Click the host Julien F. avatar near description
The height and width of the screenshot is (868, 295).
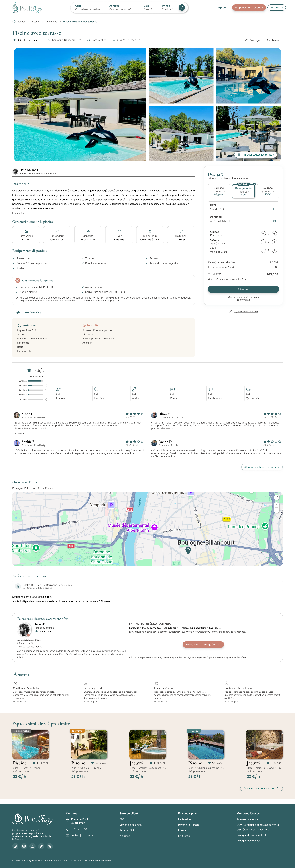point(15,172)
